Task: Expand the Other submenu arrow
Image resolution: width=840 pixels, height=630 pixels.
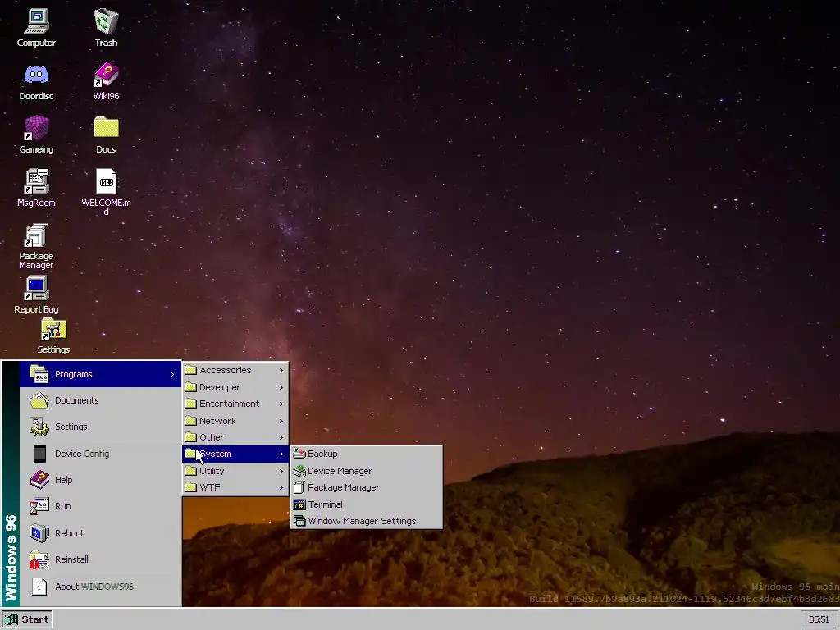Action: click(281, 437)
